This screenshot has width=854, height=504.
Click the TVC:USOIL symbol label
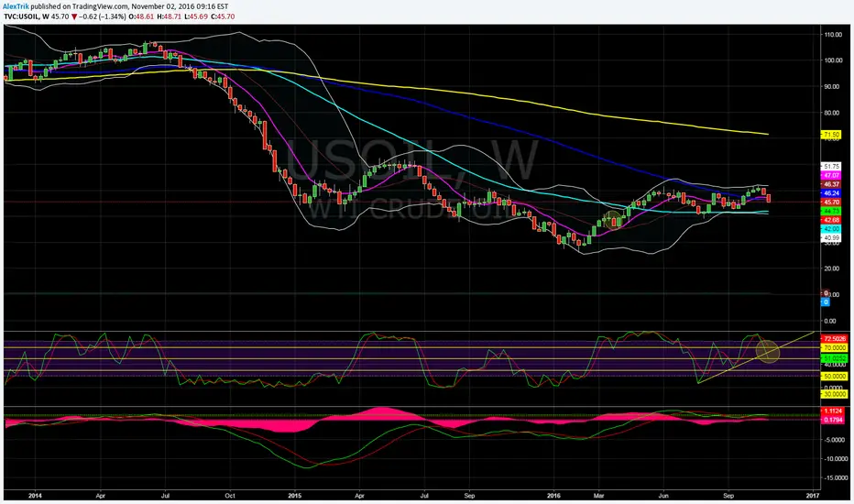coord(21,16)
